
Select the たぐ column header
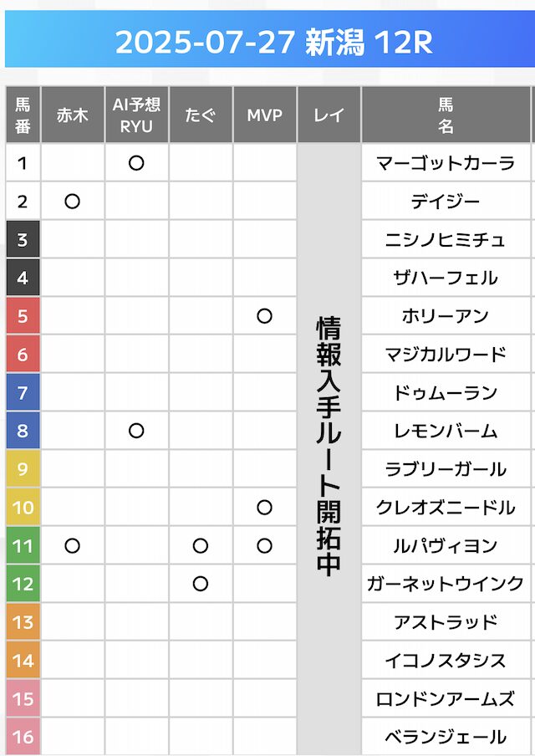pos(201,115)
